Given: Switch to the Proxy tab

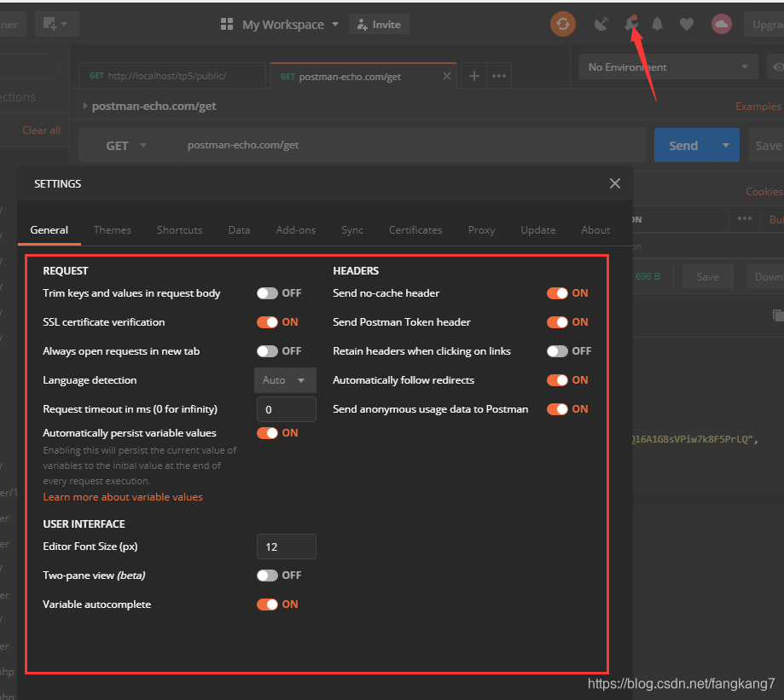Looking at the screenshot, I should click(481, 230).
